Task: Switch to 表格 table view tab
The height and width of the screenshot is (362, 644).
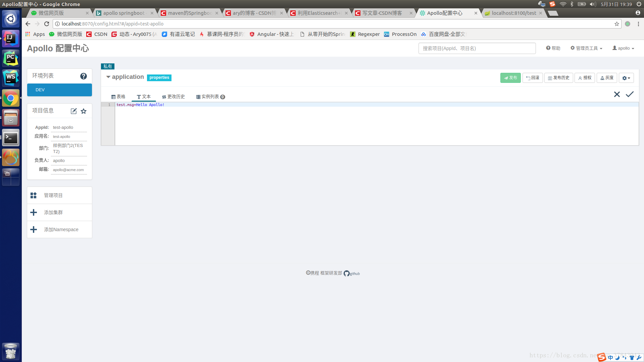Action: (x=118, y=97)
